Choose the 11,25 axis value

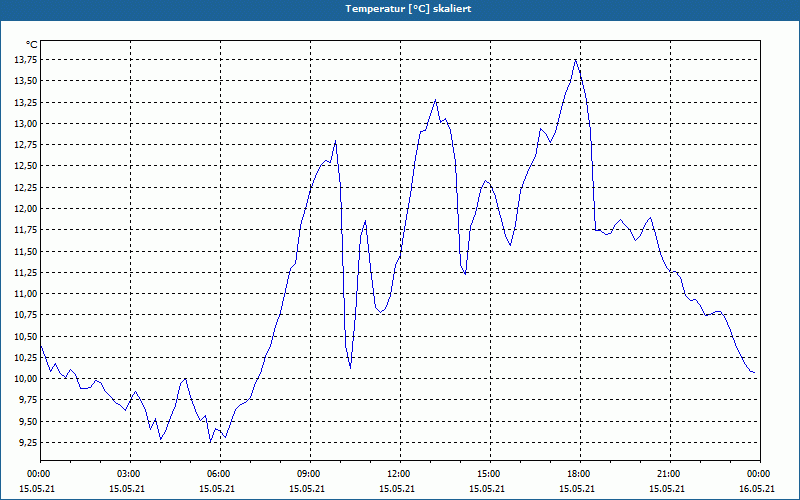pos(27,272)
